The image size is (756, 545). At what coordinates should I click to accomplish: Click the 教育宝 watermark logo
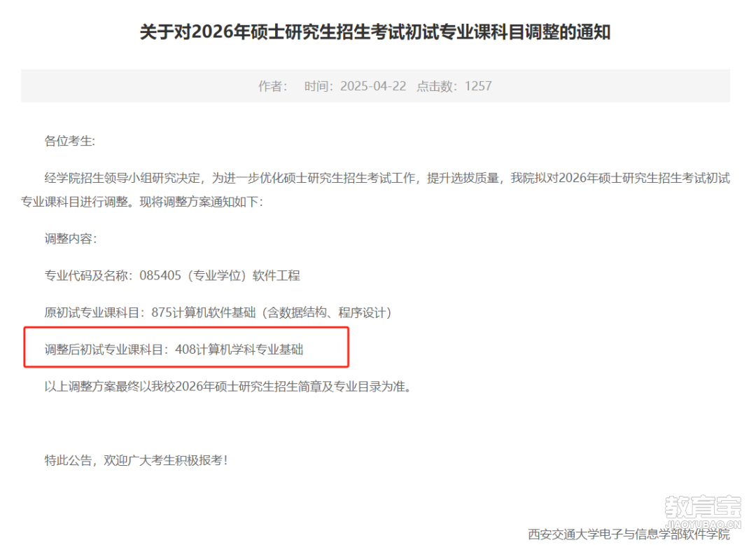point(703,507)
